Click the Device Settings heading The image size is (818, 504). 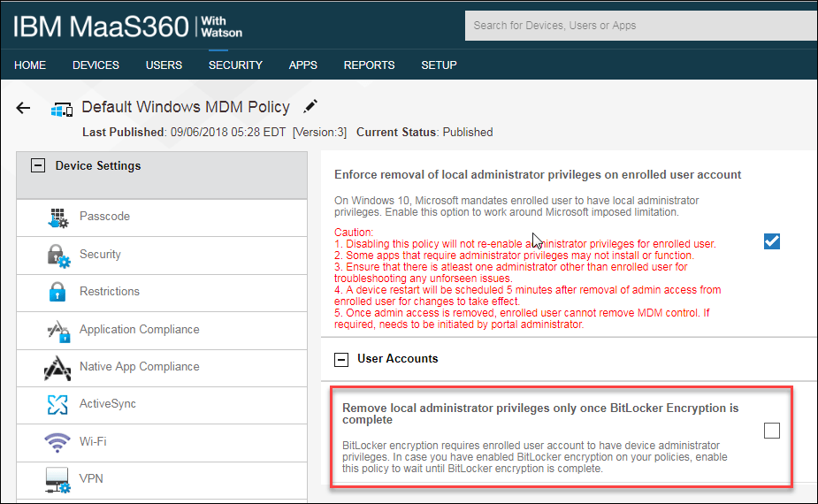coord(98,165)
